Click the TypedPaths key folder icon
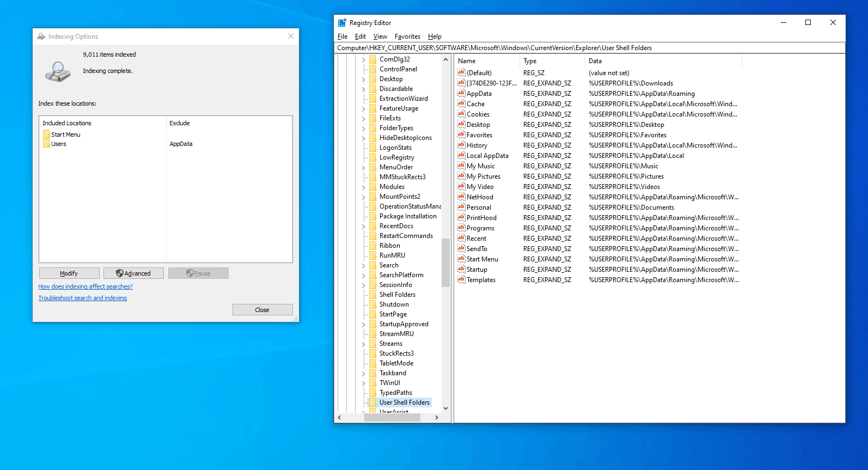The height and width of the screenshot is (470, 868). (x=372, y=392)
